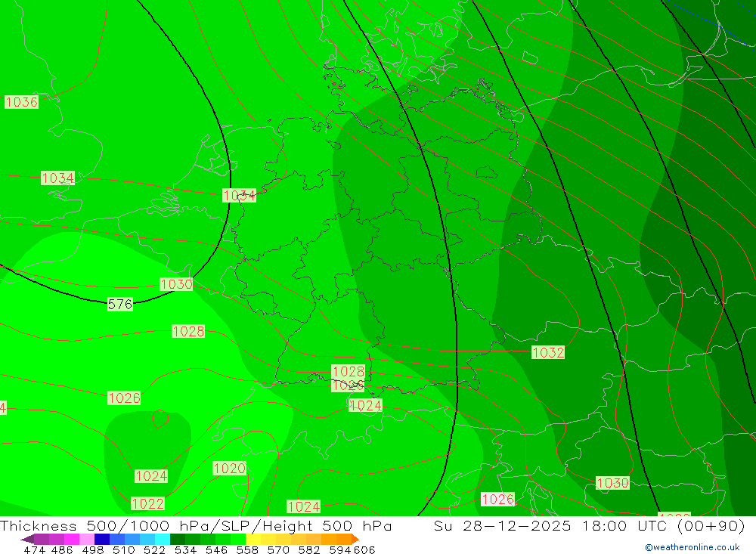
Task: Click the legend value 510
Action: click(124, 549)
